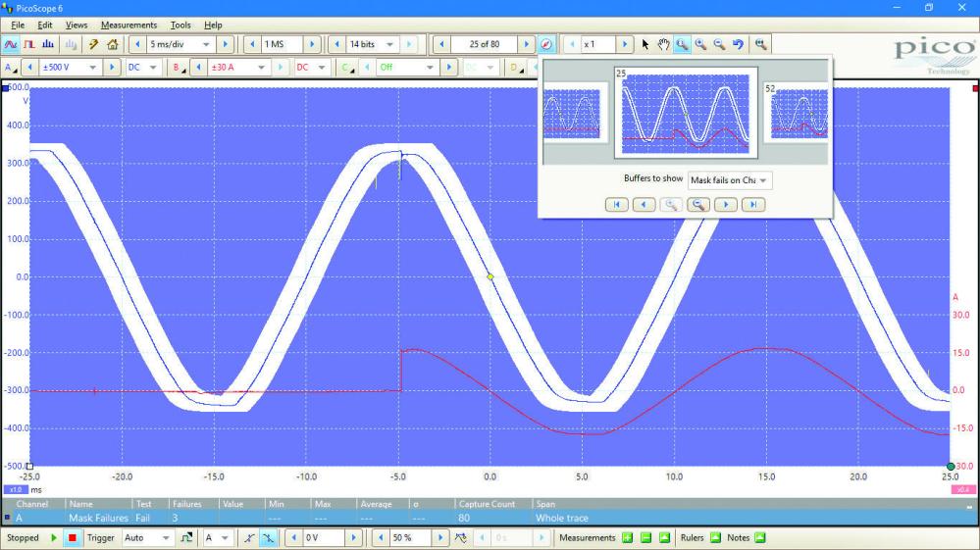Open the Tools menu
Viewport: 980px width, 550px height.
(x=181, y=25)
